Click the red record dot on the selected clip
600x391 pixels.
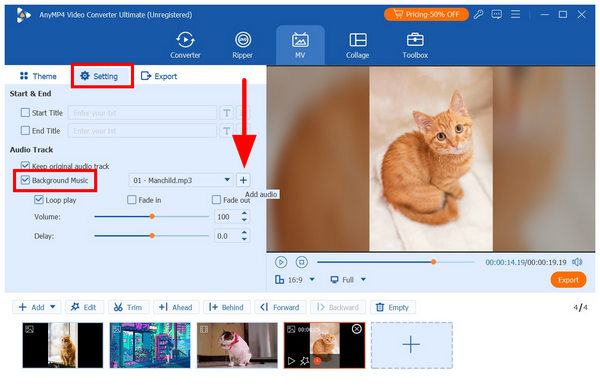(x=317, y=361)
